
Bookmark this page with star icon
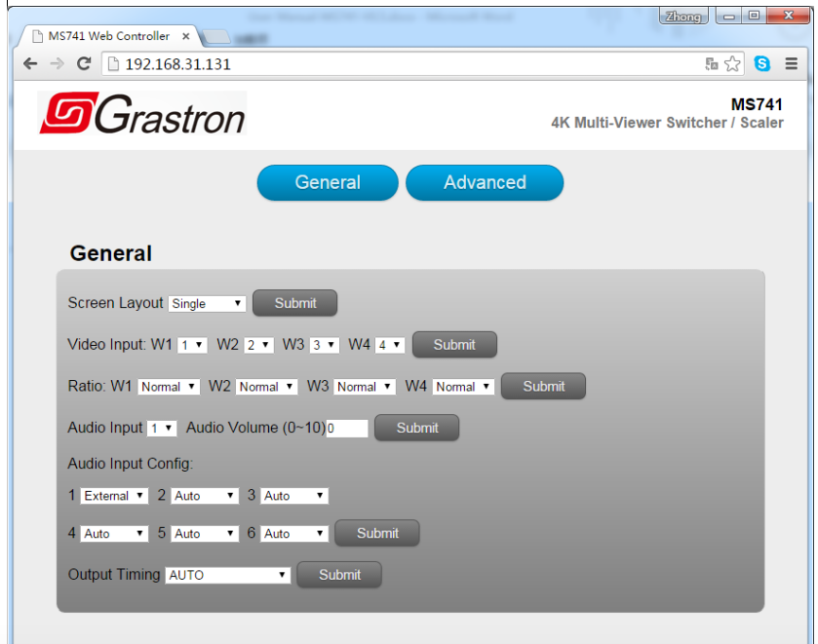click(x=732, y=64)
